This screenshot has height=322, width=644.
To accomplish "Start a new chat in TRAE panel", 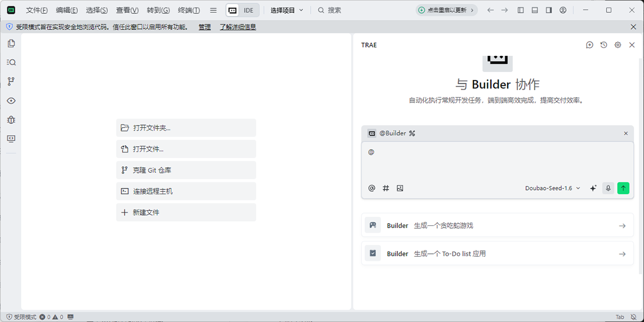I will 589,45.
